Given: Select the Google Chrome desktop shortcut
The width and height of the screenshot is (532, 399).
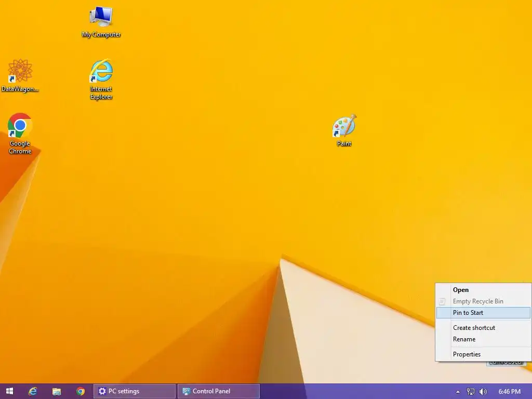Looking at the screenshot, I should [20, 134].
